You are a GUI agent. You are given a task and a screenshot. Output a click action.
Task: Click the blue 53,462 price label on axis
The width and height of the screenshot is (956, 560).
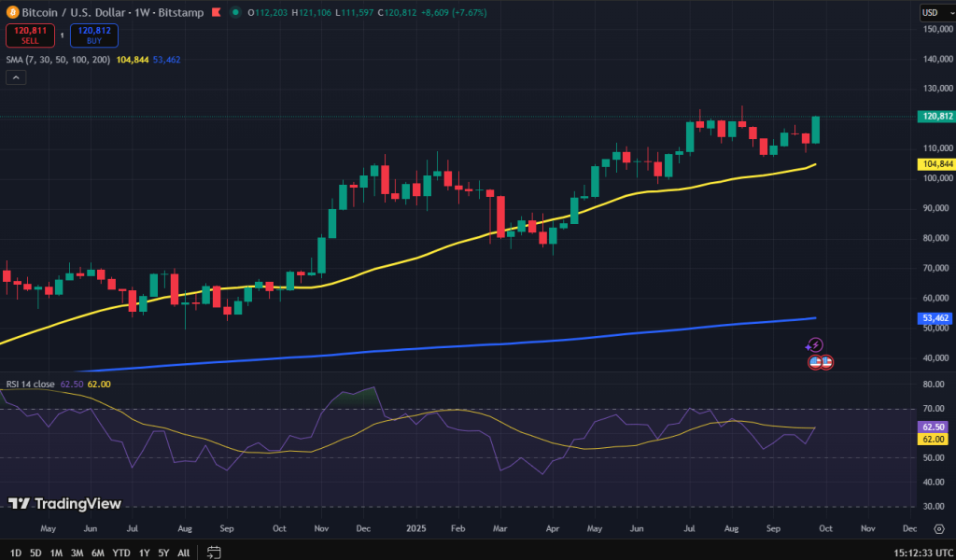coord(935,318)
